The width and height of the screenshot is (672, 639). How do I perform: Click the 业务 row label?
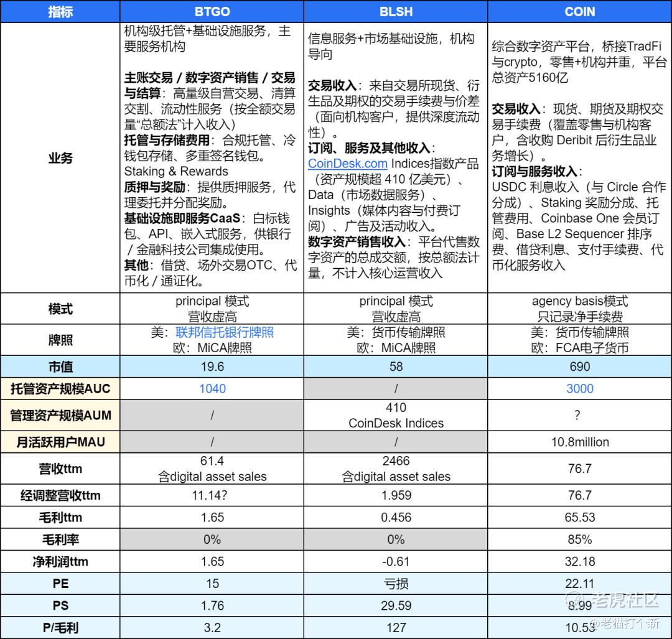pyautogui.click(x=60, y=157)
